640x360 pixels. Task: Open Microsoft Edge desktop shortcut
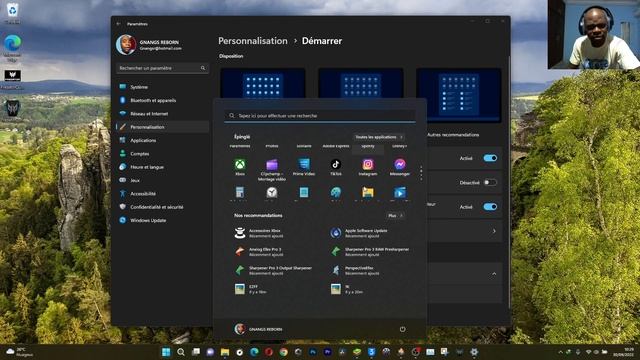tap(12, 48)
